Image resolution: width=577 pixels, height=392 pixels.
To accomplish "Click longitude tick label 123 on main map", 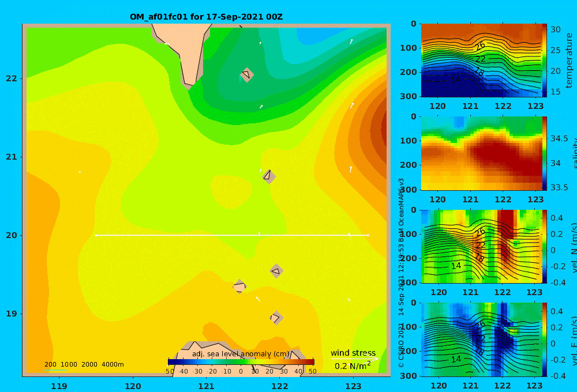I will point(354,386).
